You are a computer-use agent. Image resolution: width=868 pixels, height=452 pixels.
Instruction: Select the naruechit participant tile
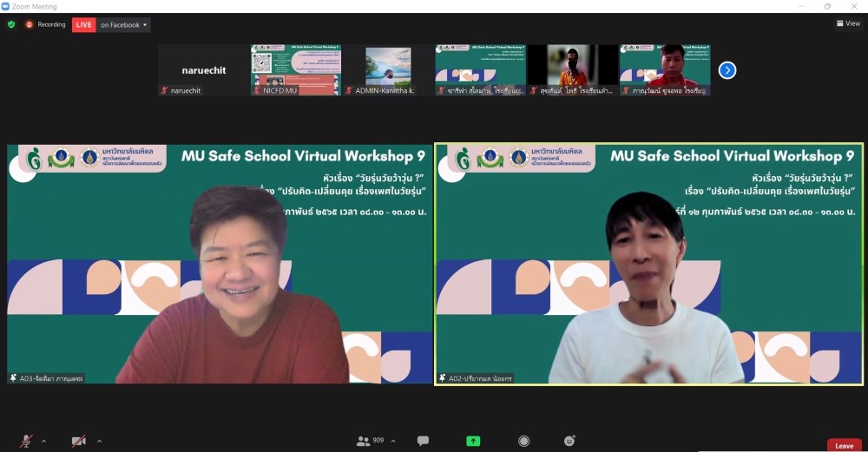203,70
